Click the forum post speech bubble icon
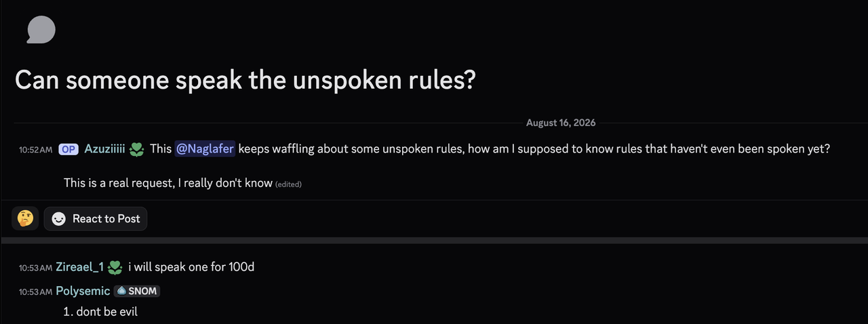The height and width of the screenshot is (324, 868). pyautogui.click(x=41, y=30)
